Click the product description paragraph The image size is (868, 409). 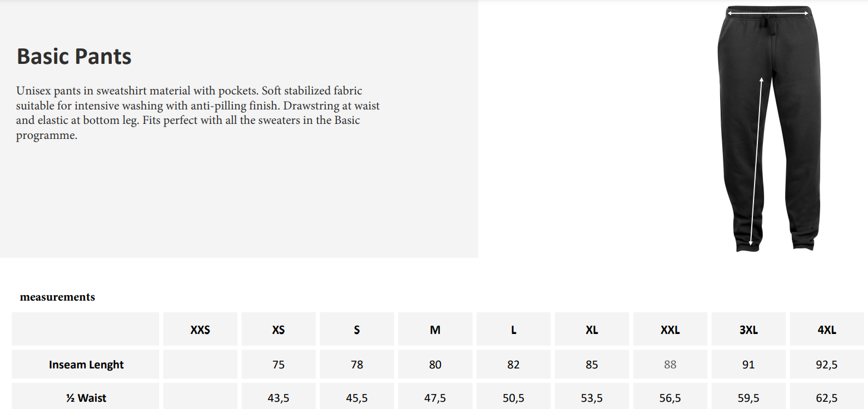[x=198, y=113]
